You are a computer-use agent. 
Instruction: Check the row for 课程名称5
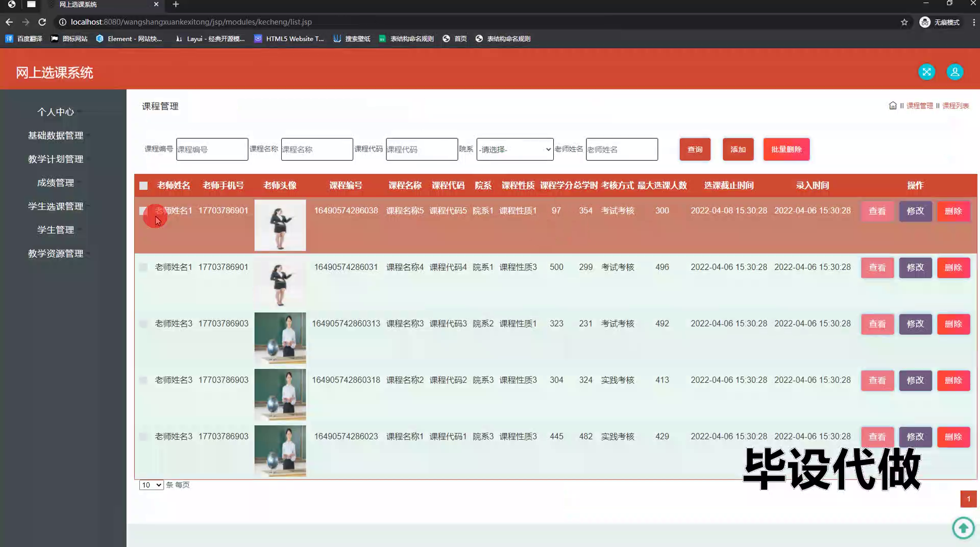click(x=143, y=211)
